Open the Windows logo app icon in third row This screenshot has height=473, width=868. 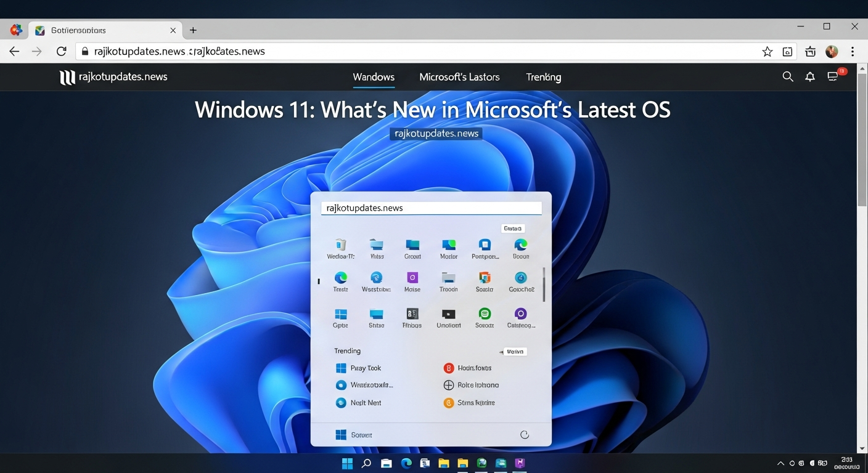point(341,314)
